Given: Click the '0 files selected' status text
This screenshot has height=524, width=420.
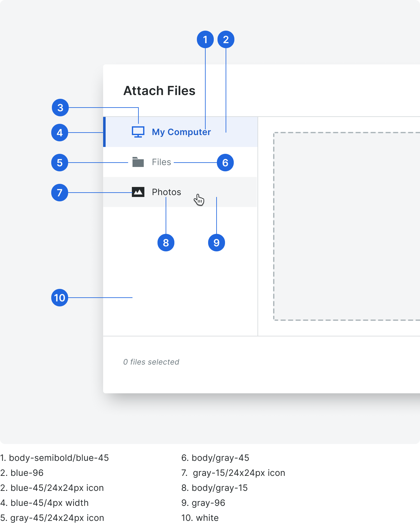Looking at the screenshot, I should tap(151, 362).
